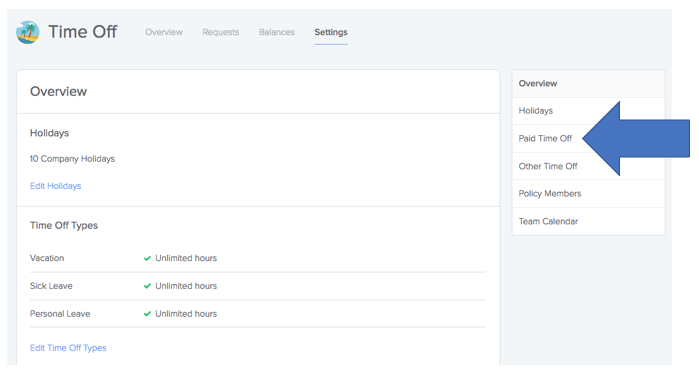Click the Edit Holidays link
This screenshot has width=699, height=373.
pyautogui.click(x=55, y=186)
